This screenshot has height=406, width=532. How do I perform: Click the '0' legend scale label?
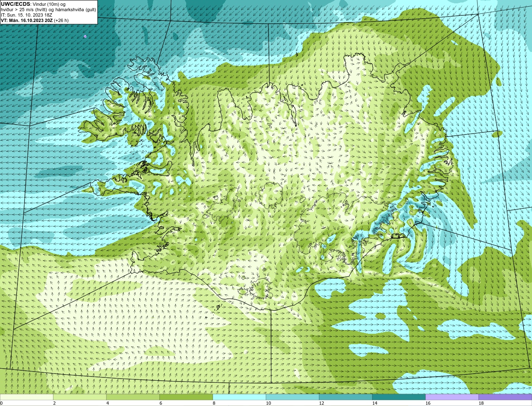pos(2,403)
